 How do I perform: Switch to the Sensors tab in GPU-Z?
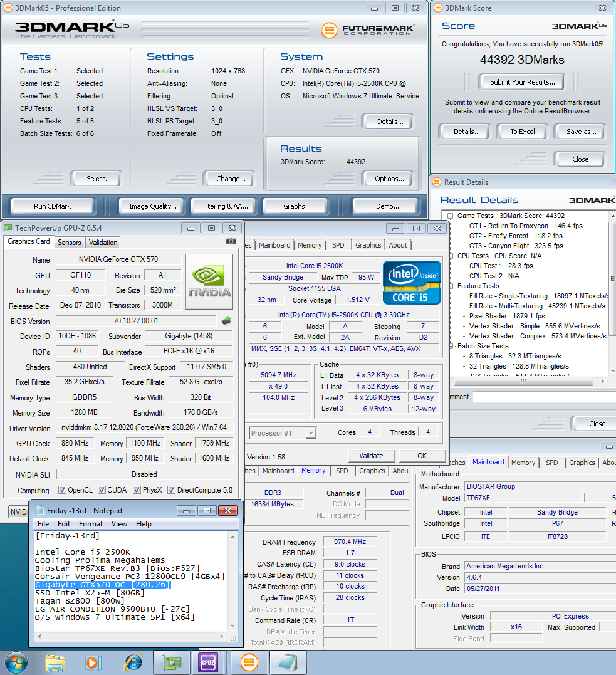[x=69, y=243]
